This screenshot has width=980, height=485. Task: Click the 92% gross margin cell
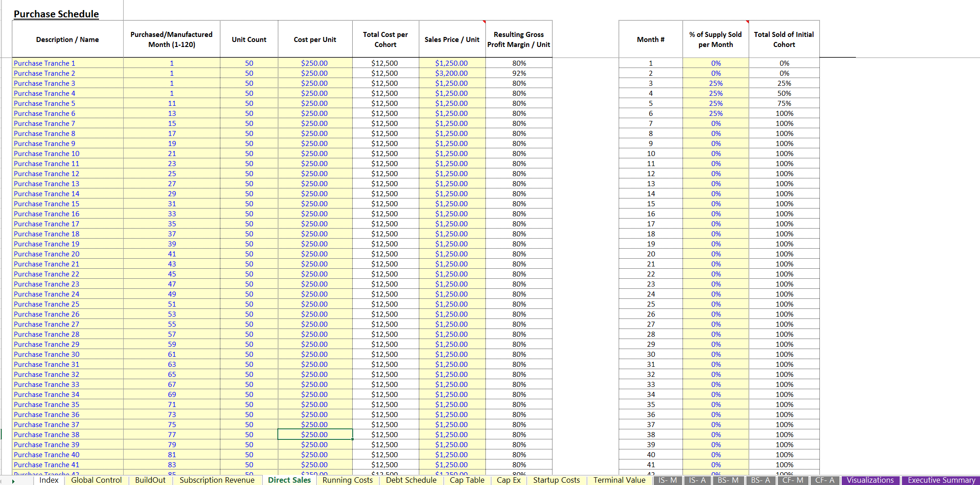tap(519, 73)
